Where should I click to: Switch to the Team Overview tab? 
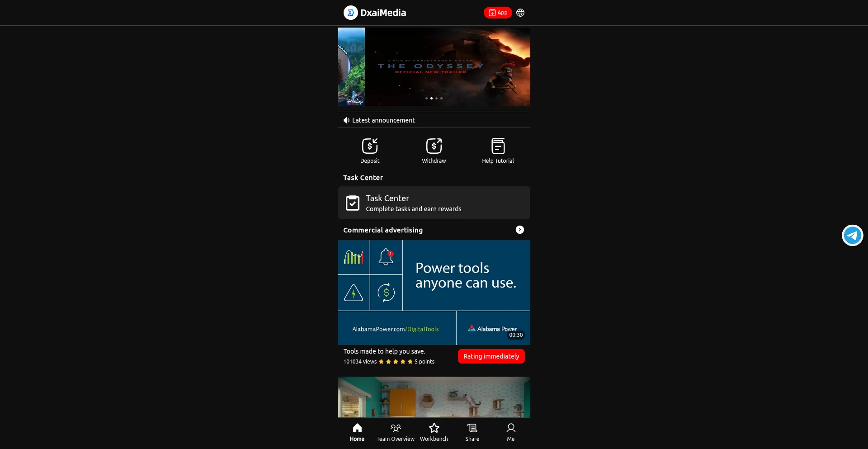[396, 432]
